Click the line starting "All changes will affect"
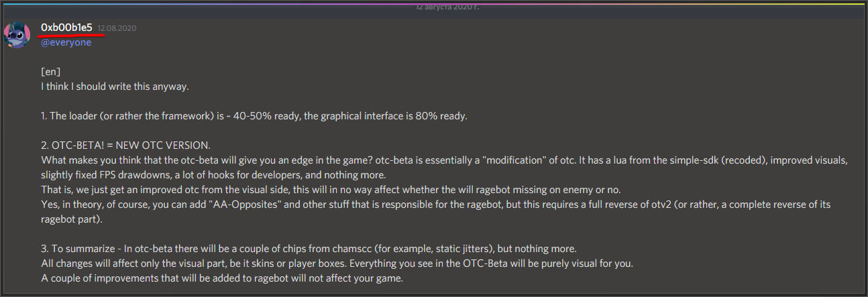Screen dimensions: 868x297 337,263
